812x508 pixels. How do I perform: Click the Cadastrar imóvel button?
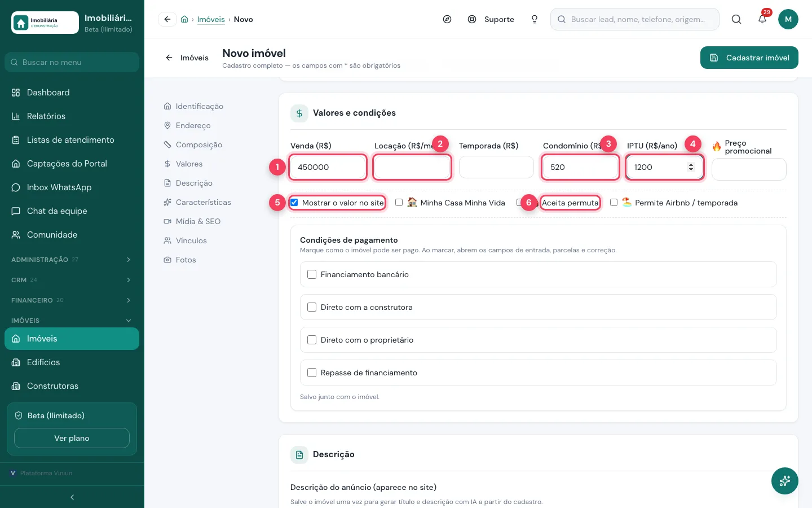coord(749,58)
